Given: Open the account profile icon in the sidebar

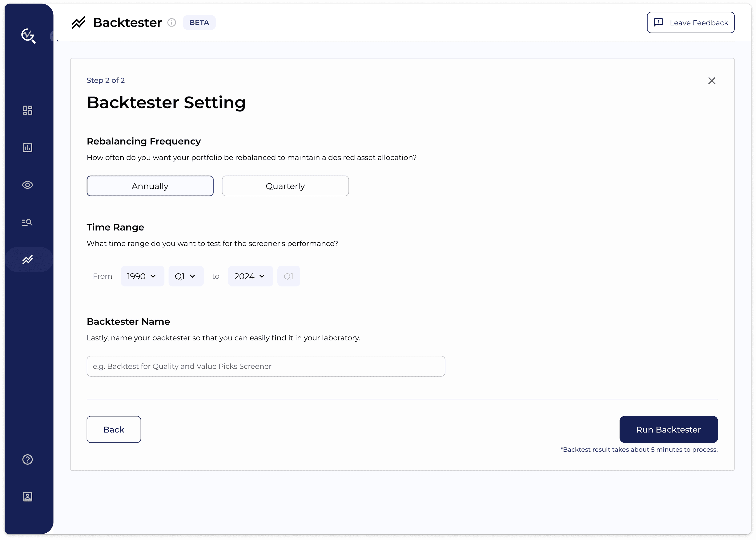Looking at the screenshot, I should [x=28, y=497].
